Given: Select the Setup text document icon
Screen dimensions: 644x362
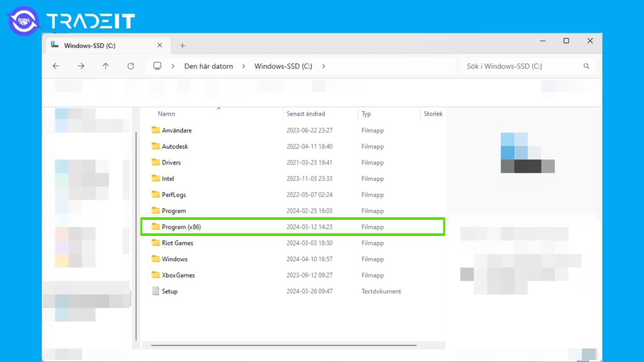Looking at the screenshot, I should pos(156,291).
